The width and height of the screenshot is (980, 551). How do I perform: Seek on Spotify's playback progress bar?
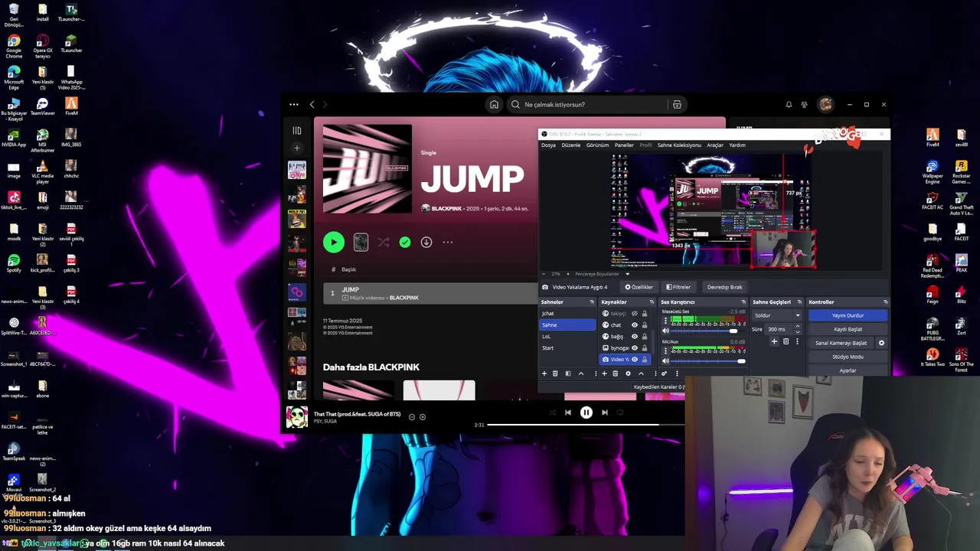tap(586, 425)
